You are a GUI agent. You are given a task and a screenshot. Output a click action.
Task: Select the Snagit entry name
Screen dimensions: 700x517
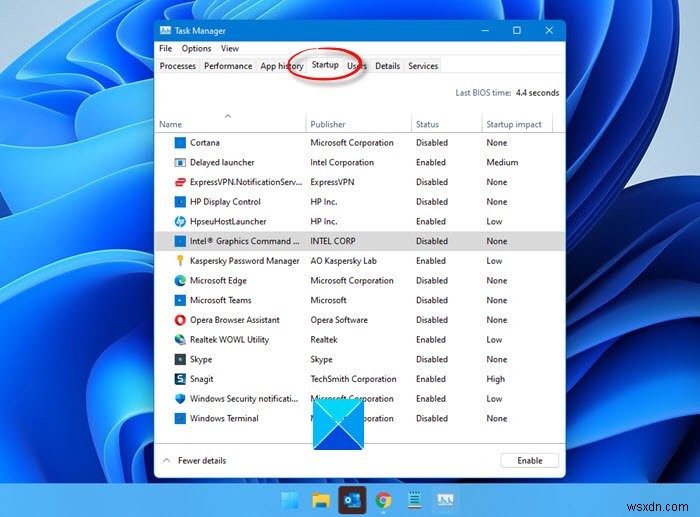(202, 379)
